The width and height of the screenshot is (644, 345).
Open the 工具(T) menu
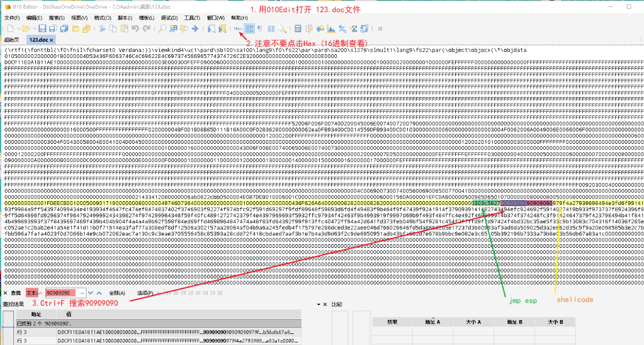pyautogui.click(x=192, y=18)
